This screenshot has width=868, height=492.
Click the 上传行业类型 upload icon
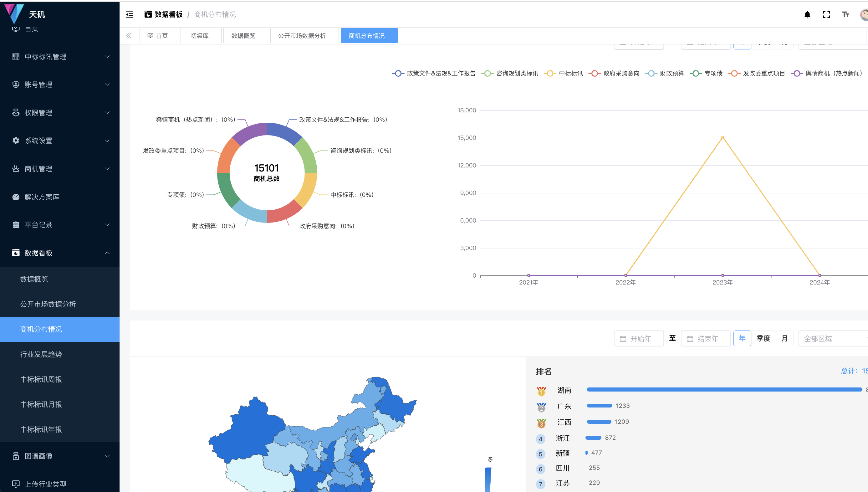pyautogui.click(x=16, y=484)
